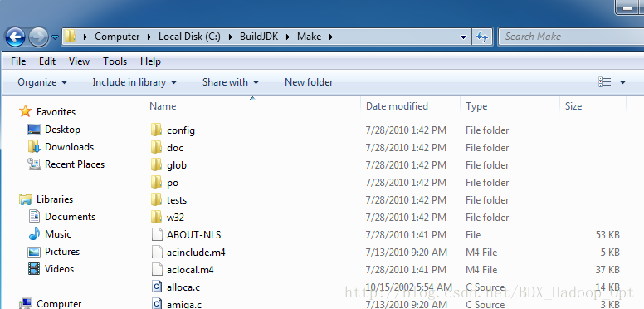Select the config folder
The width and height of the screenshot is (644, 309).
[181, 130]
